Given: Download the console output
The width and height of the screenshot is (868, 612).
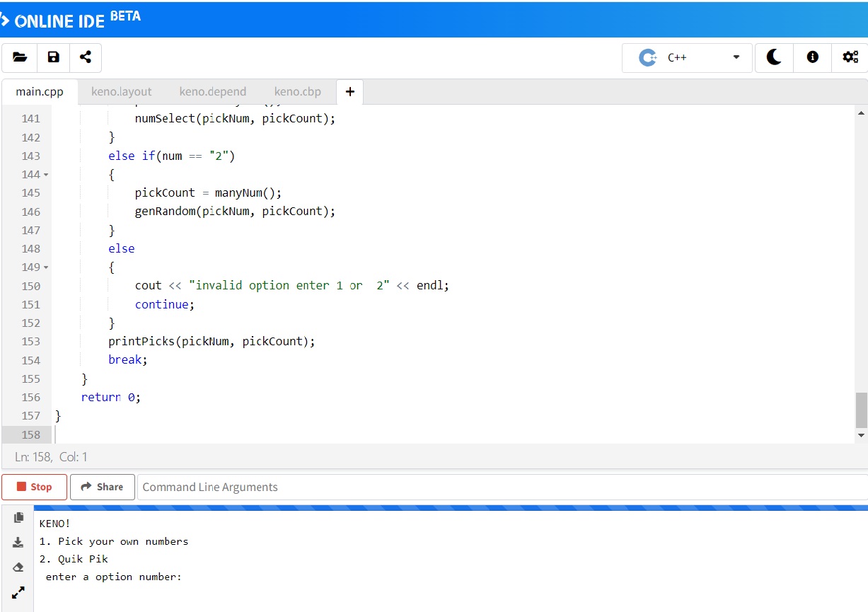Looking at the screenshot, I should 18,543.
